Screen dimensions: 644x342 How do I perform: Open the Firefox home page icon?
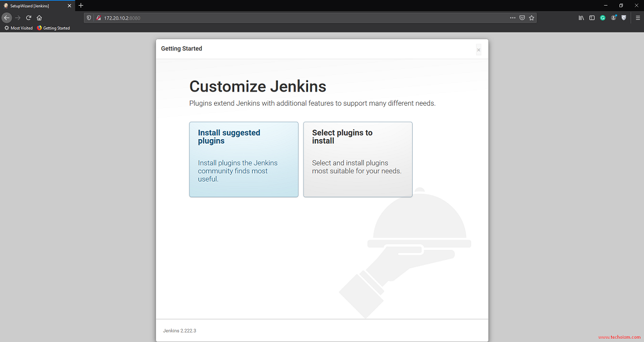pos(40,18)
